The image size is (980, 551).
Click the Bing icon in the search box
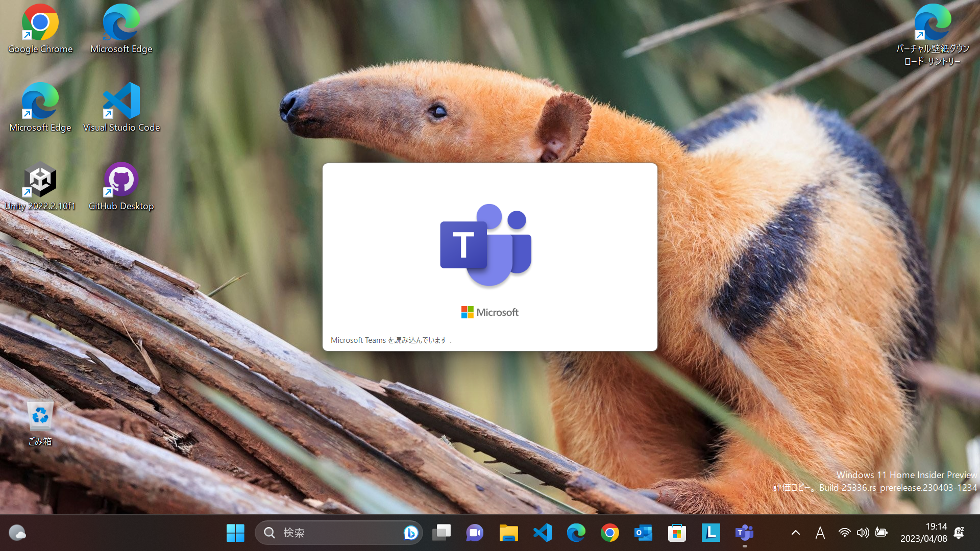pyautogui.click(x=410, y=533)
